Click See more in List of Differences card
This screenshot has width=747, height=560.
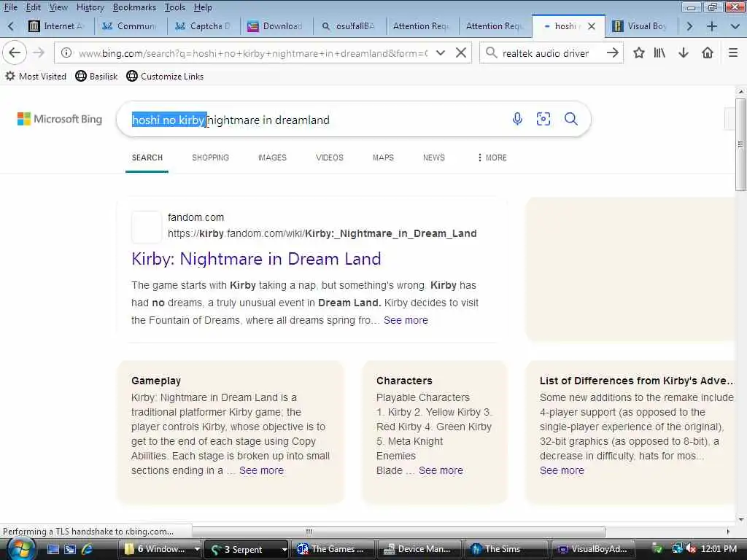(562, 470)
